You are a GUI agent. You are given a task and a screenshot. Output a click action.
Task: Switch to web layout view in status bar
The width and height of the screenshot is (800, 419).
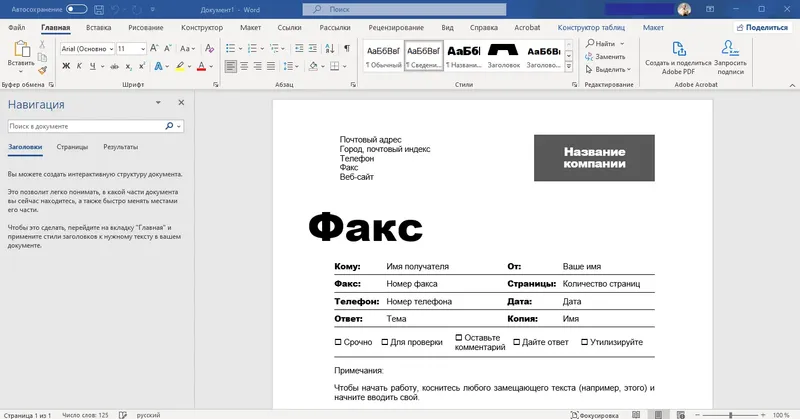coord(681,415)
